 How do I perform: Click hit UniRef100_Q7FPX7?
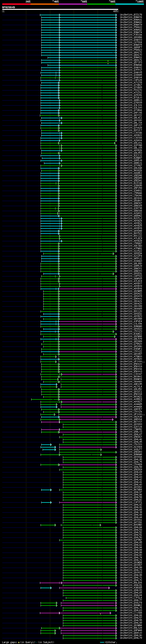point(131,70)
